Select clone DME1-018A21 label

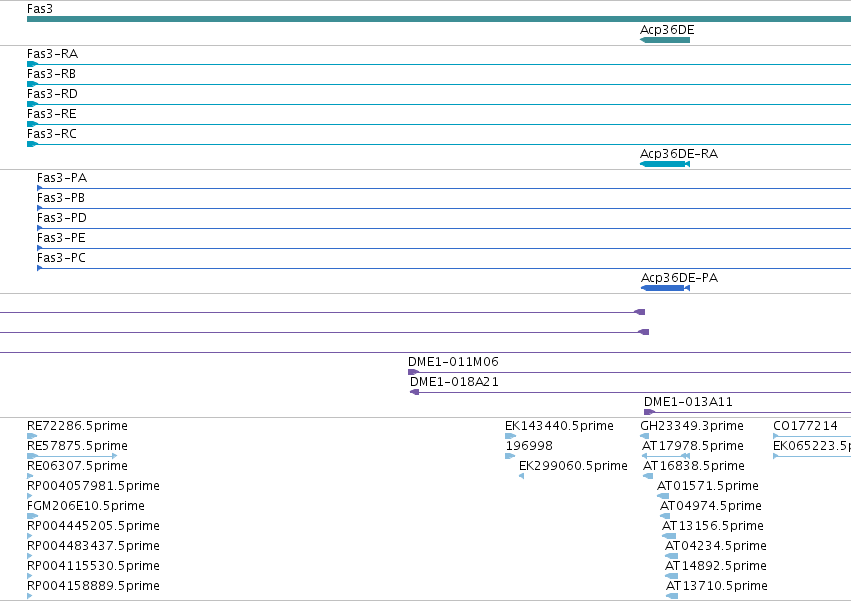click(454, 382)
